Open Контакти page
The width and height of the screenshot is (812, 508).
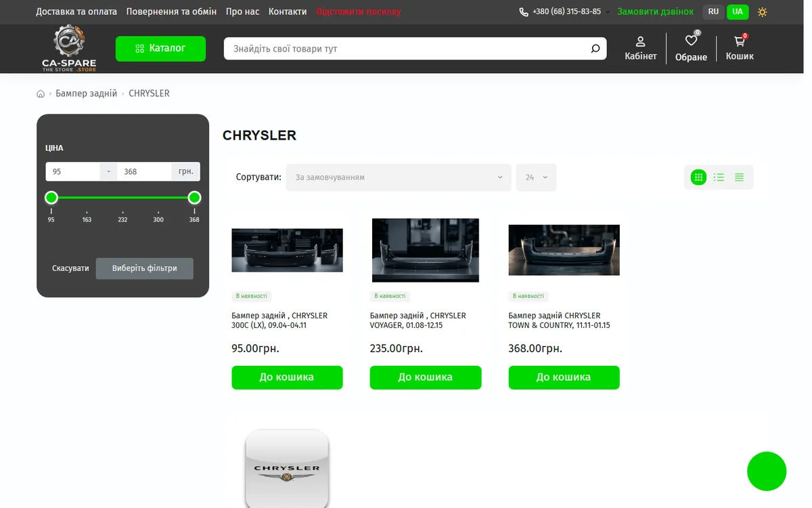click(x=288, y=12)
